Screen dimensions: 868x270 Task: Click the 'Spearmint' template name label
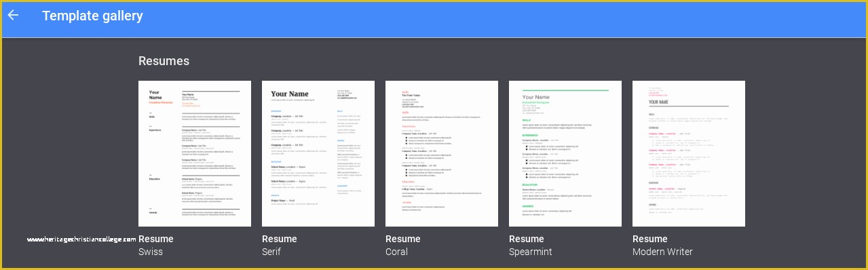pos(531,252)
